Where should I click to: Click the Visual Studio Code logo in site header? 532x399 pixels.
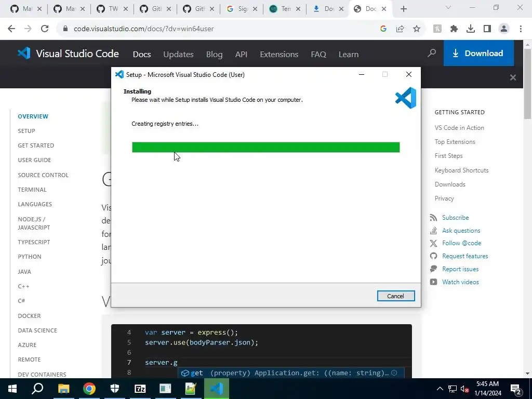tap(68, 54)
